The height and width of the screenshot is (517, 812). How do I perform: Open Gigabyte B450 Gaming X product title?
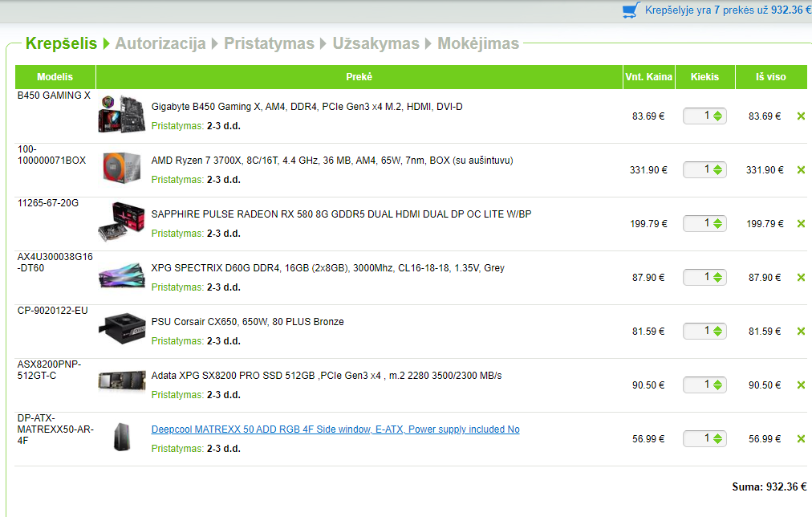[307, 107]
